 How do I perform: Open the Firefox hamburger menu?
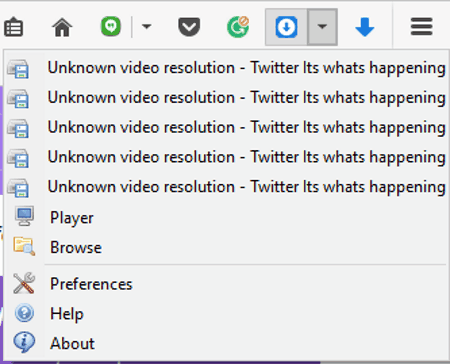422,27
